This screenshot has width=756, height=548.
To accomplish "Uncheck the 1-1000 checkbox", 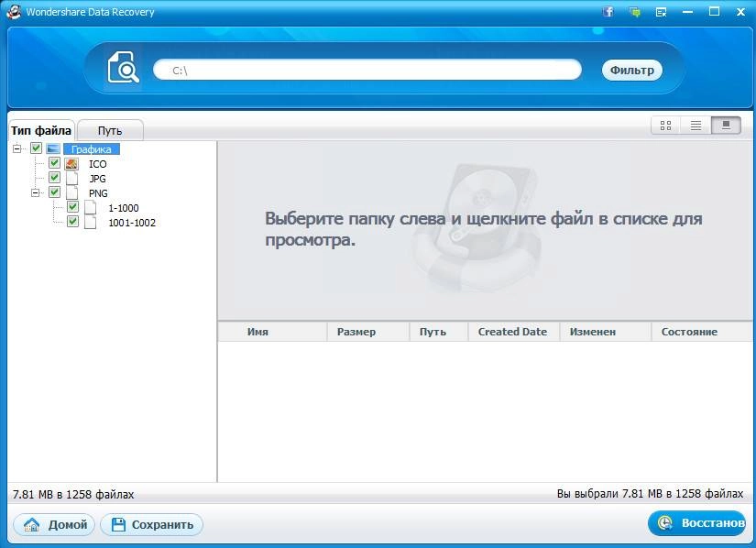I will [x=72, y=207].
